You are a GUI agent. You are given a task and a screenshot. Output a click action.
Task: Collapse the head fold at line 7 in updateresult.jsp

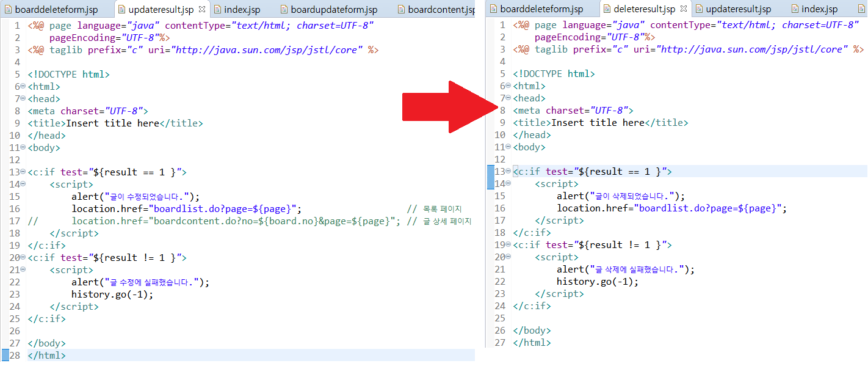(x=23, y=98)
